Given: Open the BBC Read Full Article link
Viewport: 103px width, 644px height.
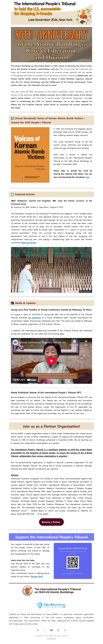Looking at the screenshot, I should [29, 242].
